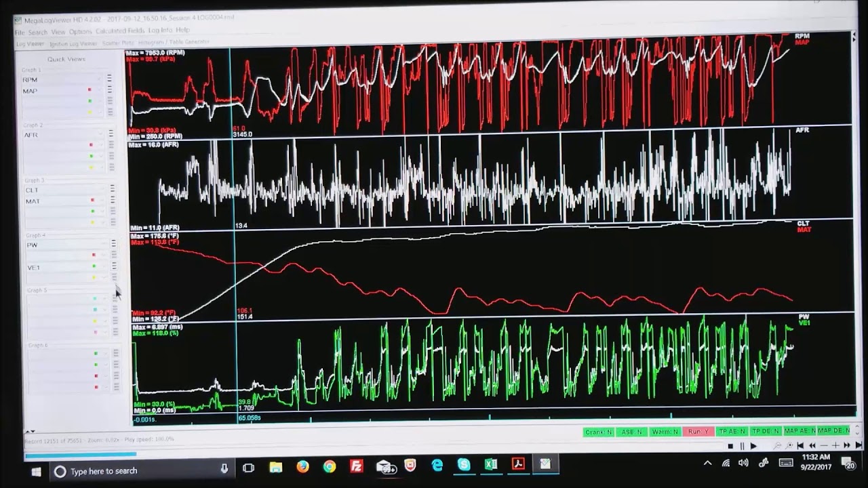Image resolution: width=868 pixels, height=488 pixels.
Task: Open the AFR field settings handle in Graph 2
Action: [111, 134]
